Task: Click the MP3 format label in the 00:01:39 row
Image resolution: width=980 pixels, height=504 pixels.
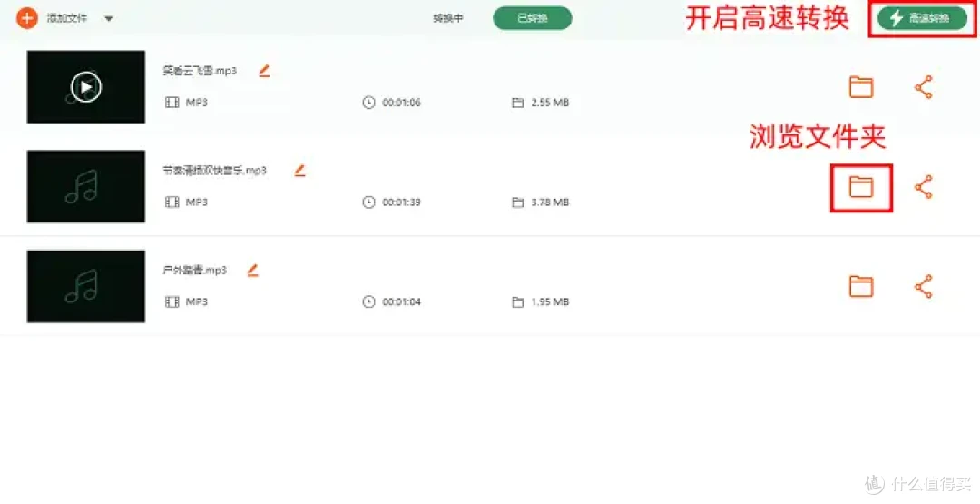Action: (197, 202)
